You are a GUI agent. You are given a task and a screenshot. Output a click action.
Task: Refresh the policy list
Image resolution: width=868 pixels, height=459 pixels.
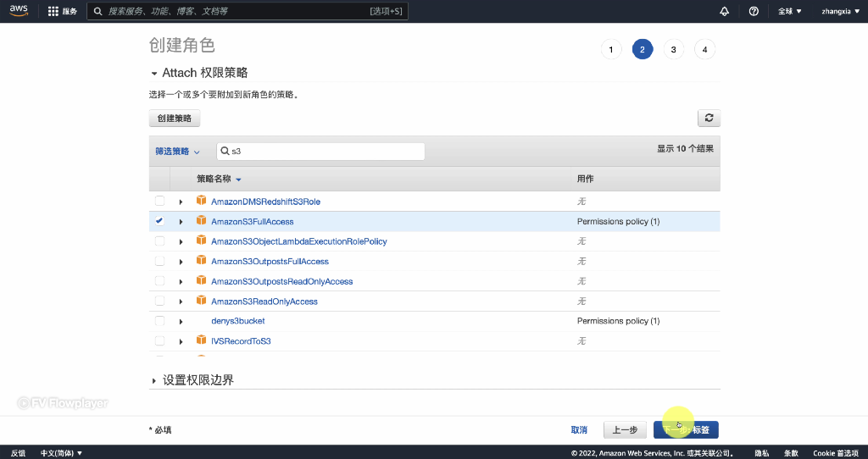(709, 118)
